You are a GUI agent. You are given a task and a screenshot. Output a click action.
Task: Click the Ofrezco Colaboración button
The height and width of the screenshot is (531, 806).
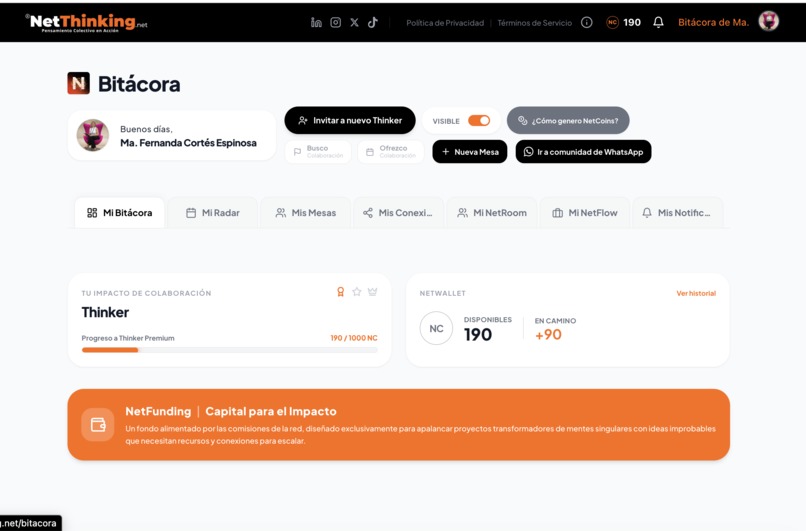pyautogui.click(x=391, y=152)
